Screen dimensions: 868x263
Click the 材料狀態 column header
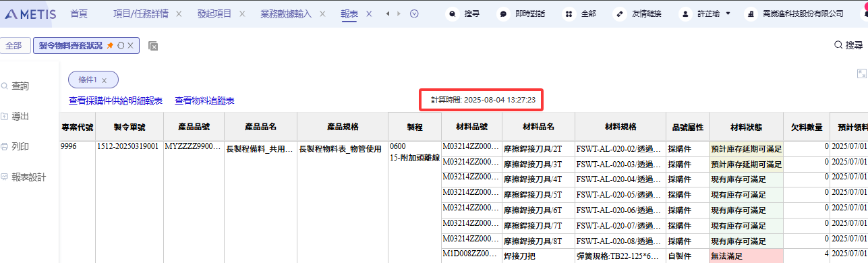coord(746,127)
